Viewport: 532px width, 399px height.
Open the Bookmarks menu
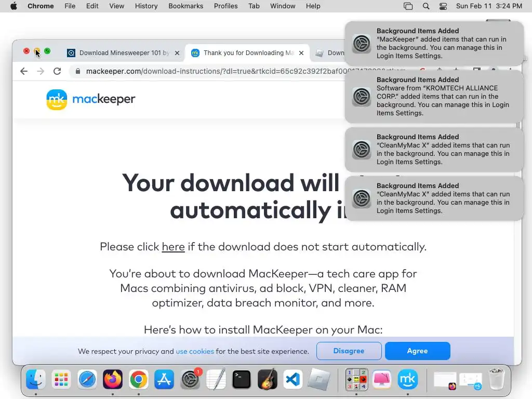(x=186, y=6)
